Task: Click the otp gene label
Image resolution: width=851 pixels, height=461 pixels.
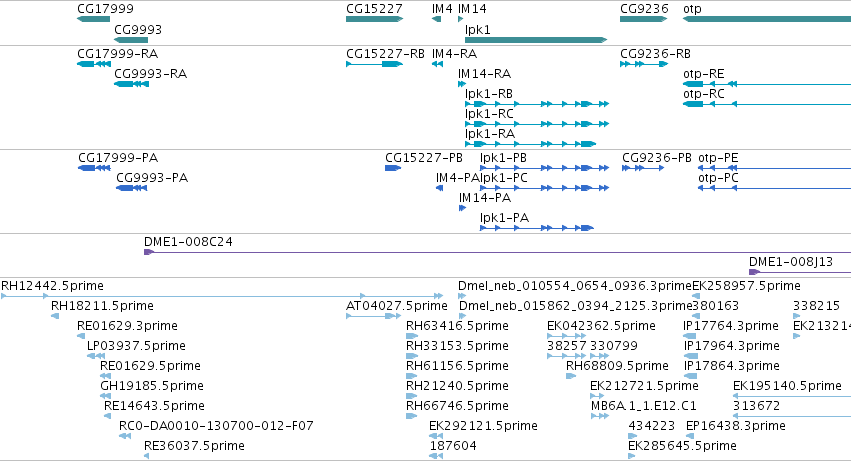Action: click(693, 9)
